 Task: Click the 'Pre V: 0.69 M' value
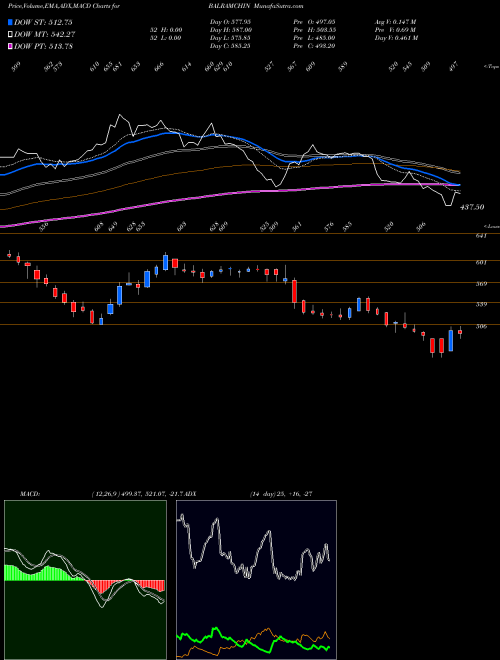(x=395, y=30)
